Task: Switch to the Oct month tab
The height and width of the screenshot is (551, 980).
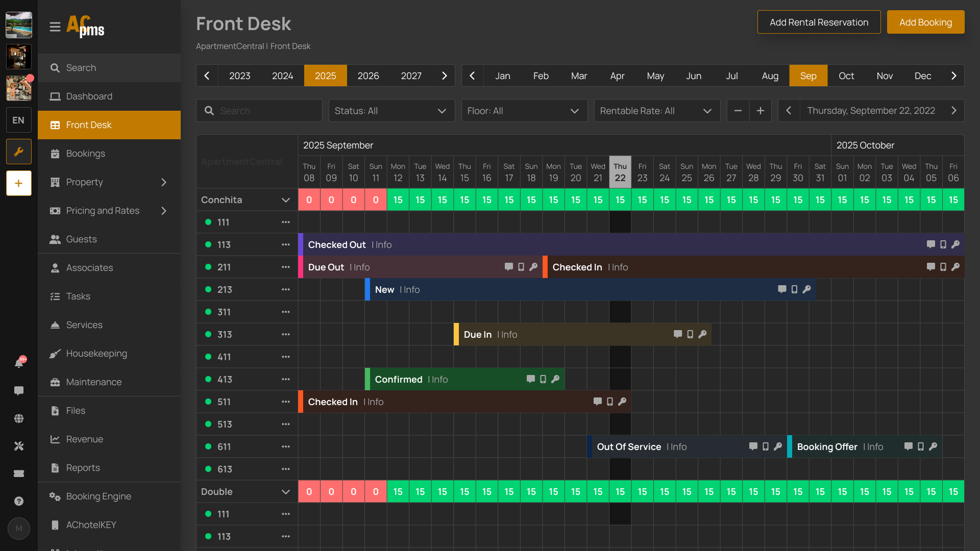Action: pyautogui.click(x=846, y=76)
